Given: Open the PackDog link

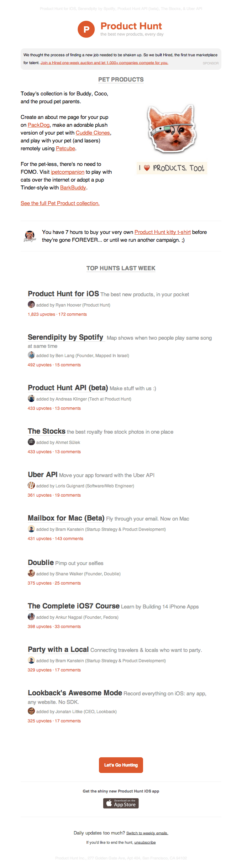Looking at the screenshot, I should point(38,125).
